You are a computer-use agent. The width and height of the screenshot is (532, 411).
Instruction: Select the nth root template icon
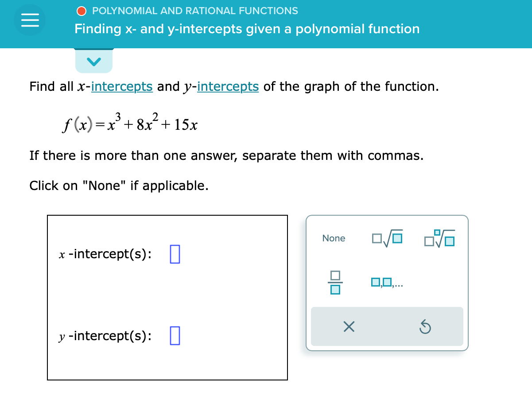pos(439,238)
